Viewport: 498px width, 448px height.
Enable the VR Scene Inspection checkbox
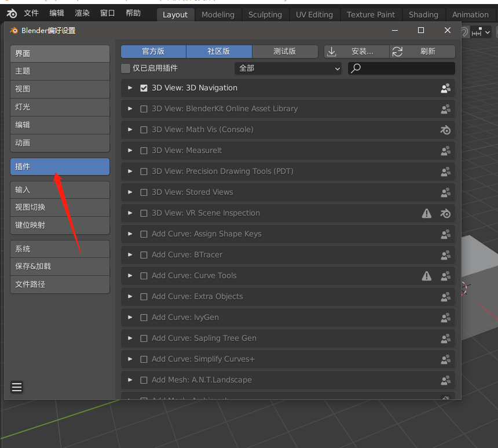[144, 213]
